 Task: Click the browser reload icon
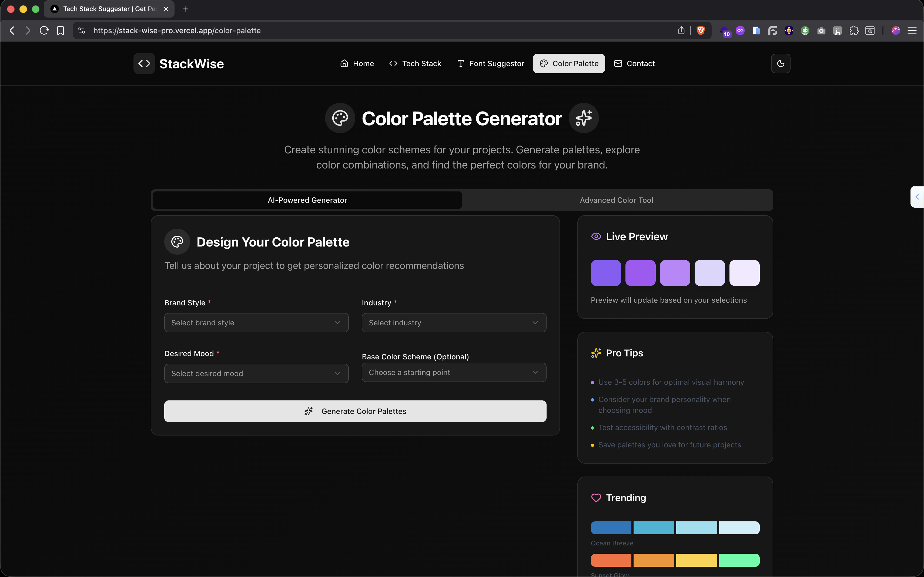(x=44, y=31)
